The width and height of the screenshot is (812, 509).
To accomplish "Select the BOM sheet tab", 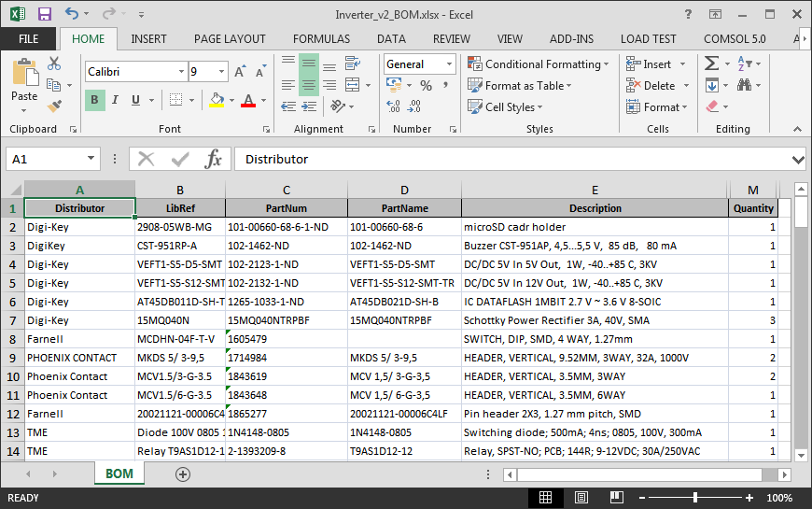I will (119, 474).
